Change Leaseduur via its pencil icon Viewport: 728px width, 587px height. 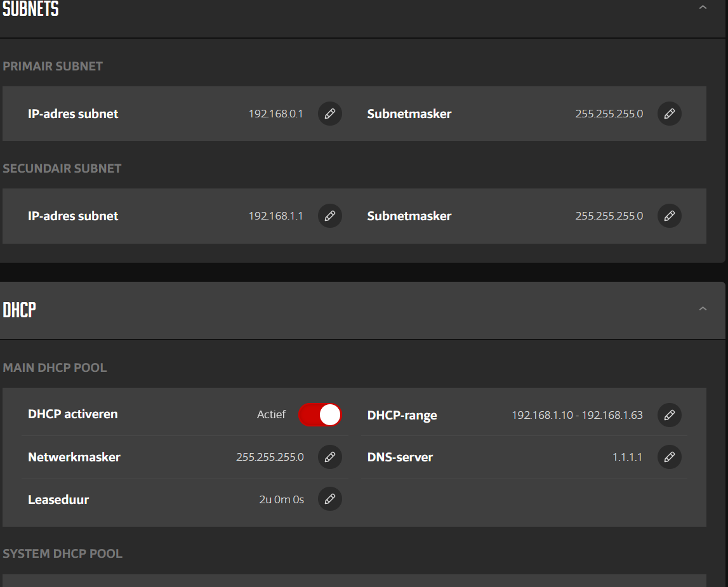tap(329, 499)
